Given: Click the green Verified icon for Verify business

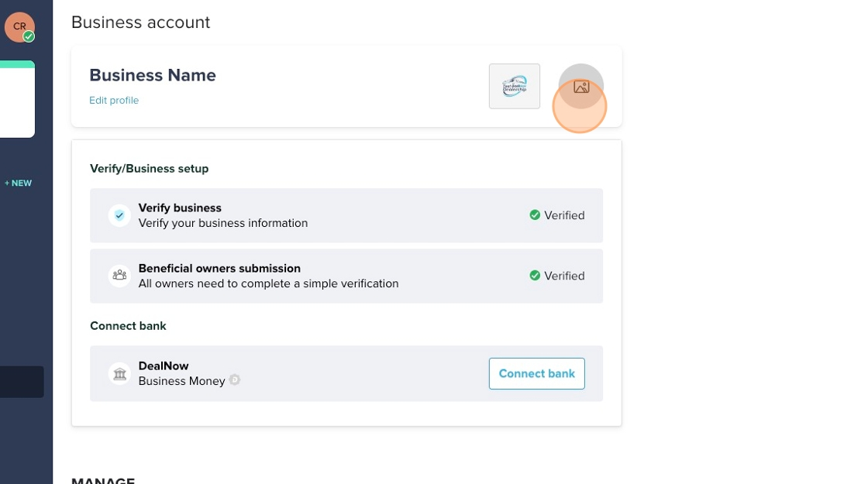Looking at the screenshot, I should [535, 215].
